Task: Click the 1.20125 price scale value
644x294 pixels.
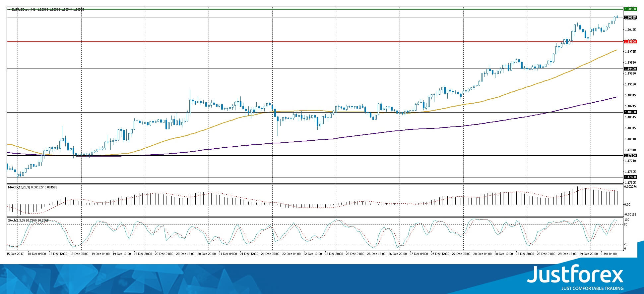Action: [630, 30]
